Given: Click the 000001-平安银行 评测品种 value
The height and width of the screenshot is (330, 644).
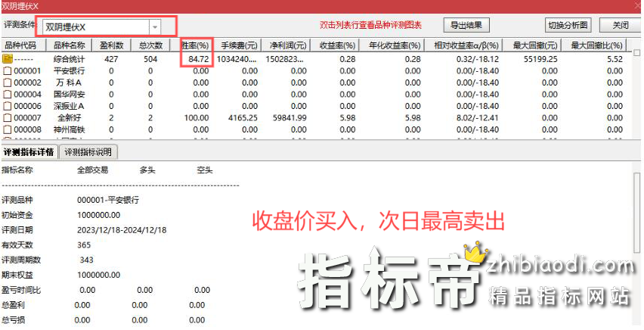Looking at the screenshot, I should (x=108, y=201).
